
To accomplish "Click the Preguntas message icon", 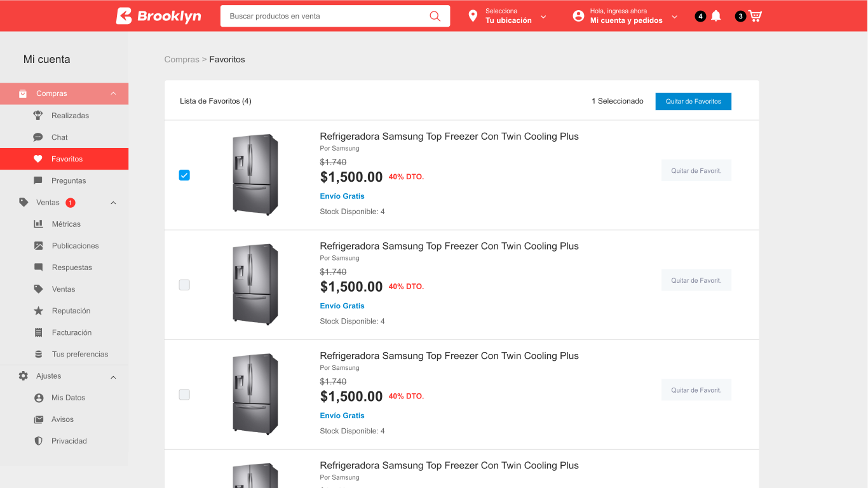I will point(38,180).
